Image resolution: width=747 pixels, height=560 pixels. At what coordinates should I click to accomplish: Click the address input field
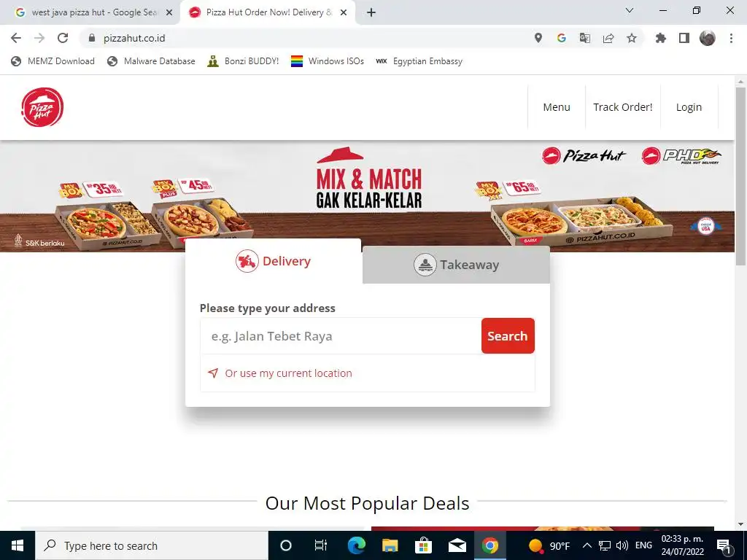(341, 335)
